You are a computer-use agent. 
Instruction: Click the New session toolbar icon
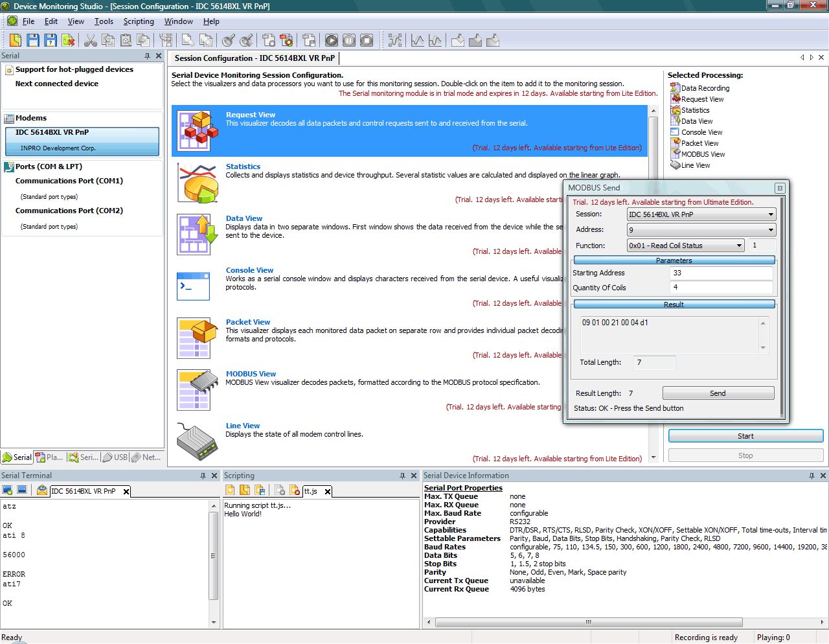(16, 40)
